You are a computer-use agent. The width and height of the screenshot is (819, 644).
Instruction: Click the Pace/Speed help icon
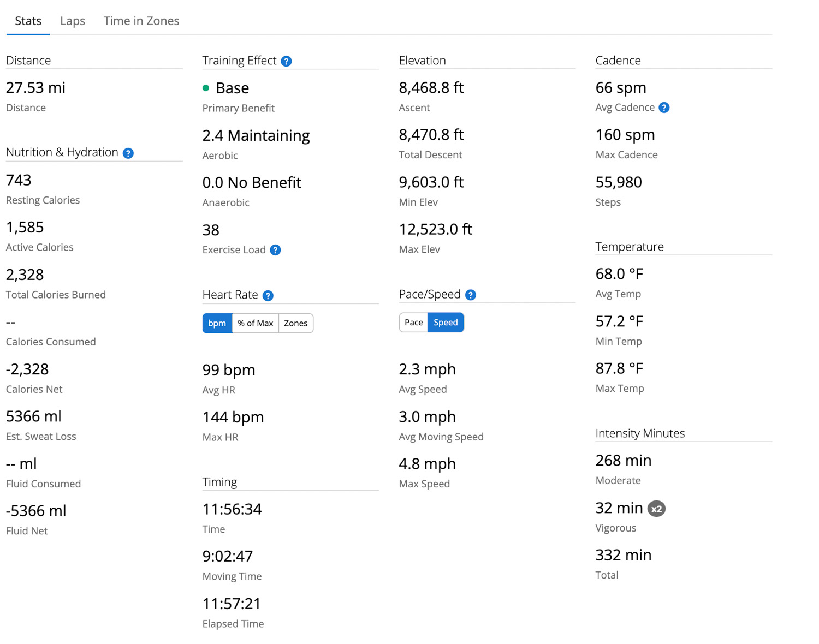click(x=471, y=295)
